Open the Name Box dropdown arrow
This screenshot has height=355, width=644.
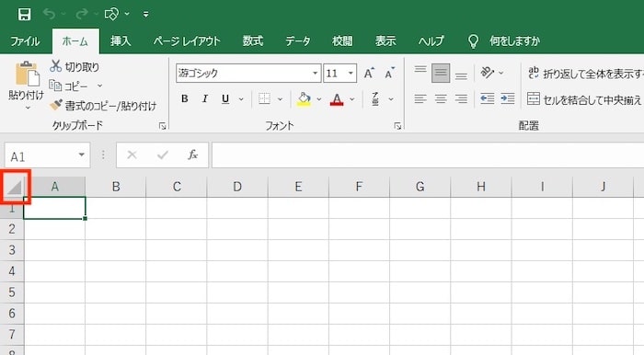[81, 155]
